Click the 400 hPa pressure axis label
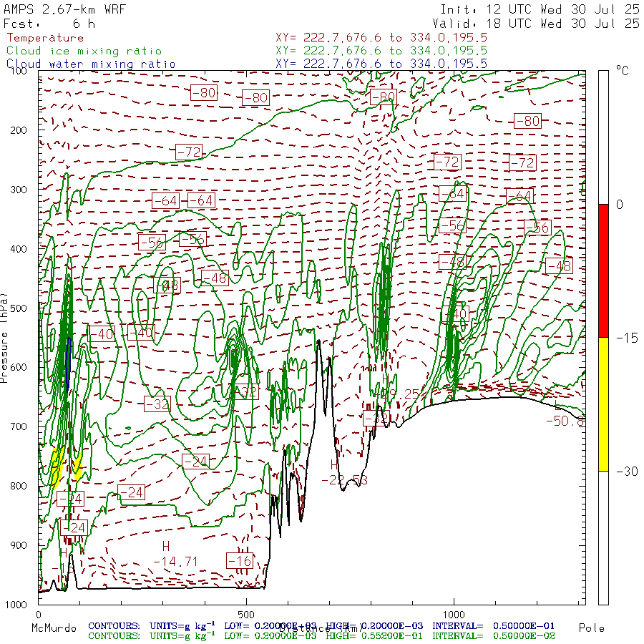Viewport: 644px width, 644px height. (18, 249)
